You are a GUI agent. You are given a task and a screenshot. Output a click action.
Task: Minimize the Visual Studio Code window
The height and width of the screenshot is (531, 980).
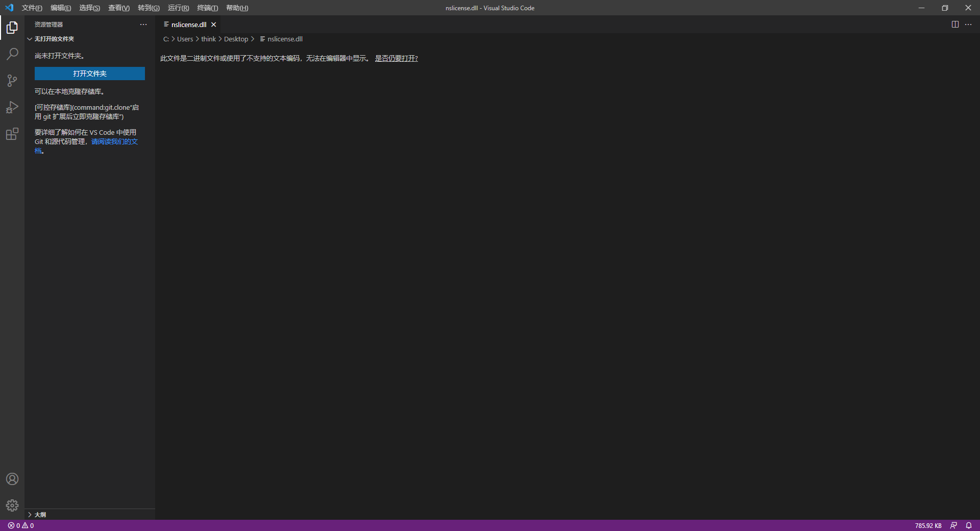point(921,8)
